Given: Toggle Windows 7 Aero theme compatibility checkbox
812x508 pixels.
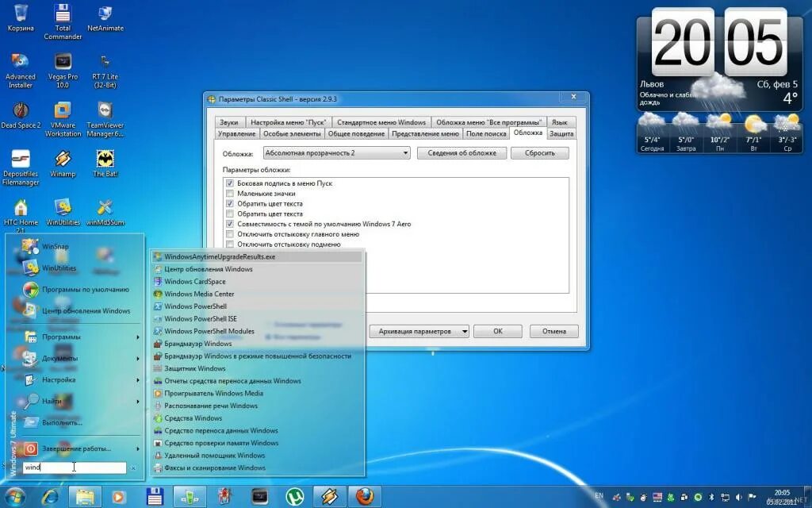Looking at the screenshot, I should click(230, 224).
